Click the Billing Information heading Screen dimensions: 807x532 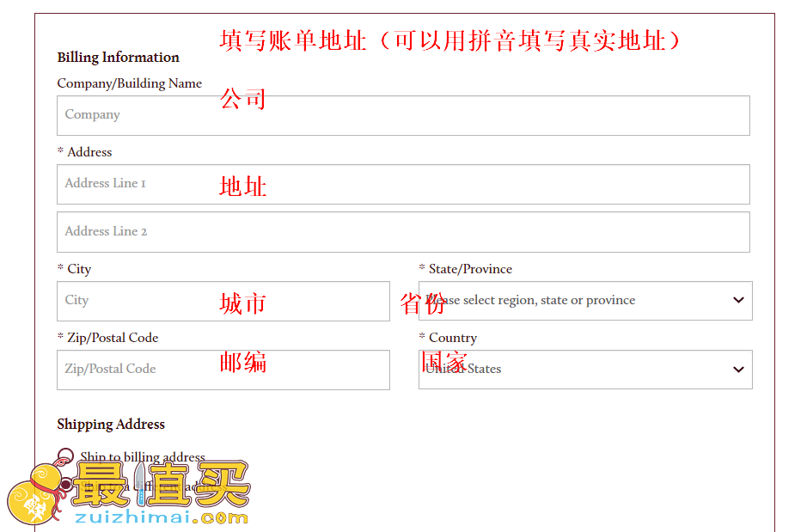point(118,57)
